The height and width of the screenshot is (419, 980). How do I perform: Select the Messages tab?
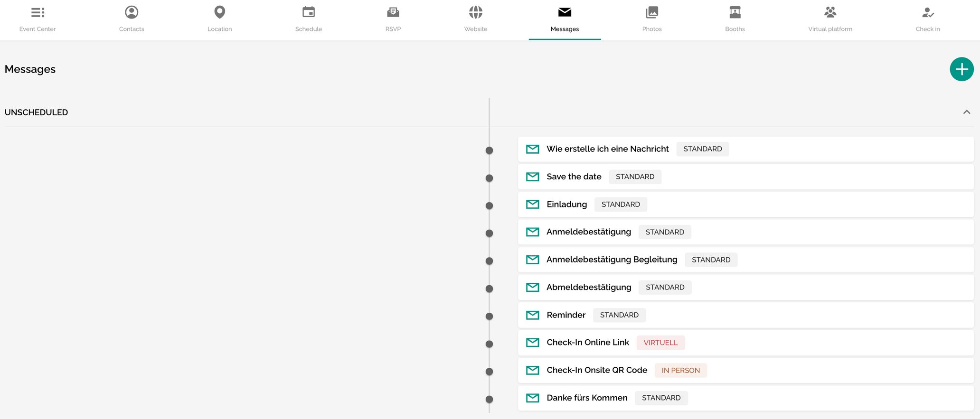(x=565, y=20)
